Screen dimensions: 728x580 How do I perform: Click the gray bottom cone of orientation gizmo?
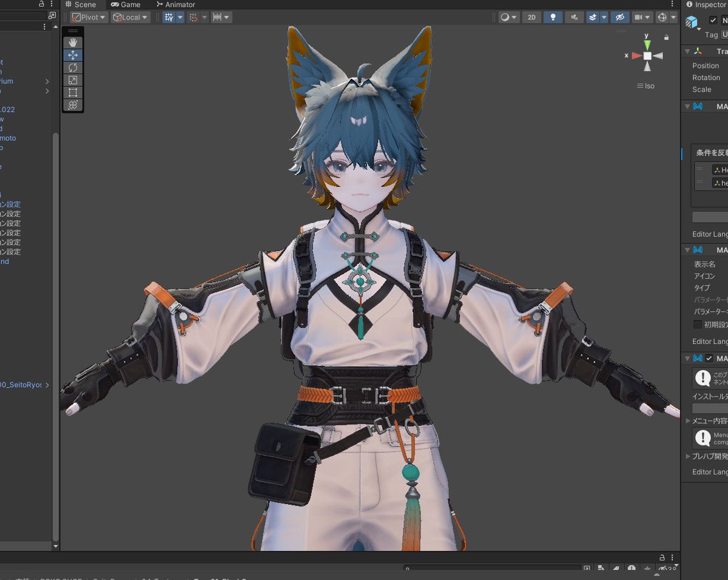647,67
